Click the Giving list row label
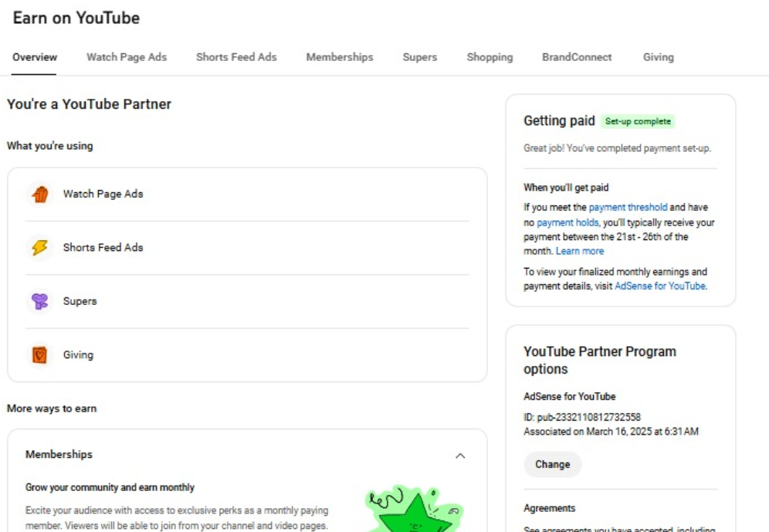Image resolution: width=769 pixels, height=532 pixels. point(78,354)
